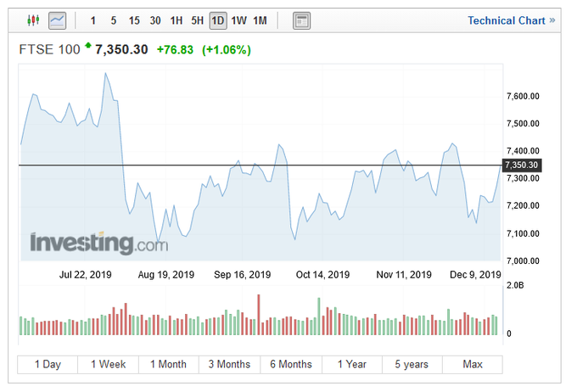Show the 1 Year range

352,364
